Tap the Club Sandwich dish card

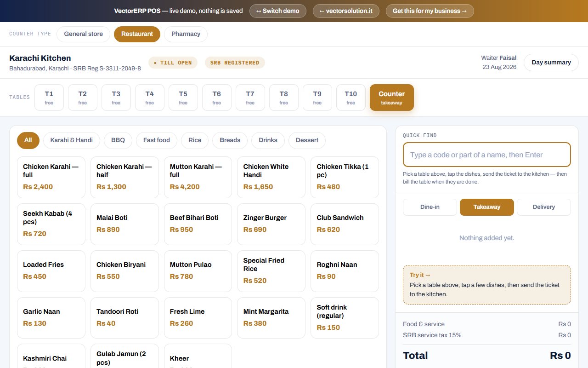[345, 224]
